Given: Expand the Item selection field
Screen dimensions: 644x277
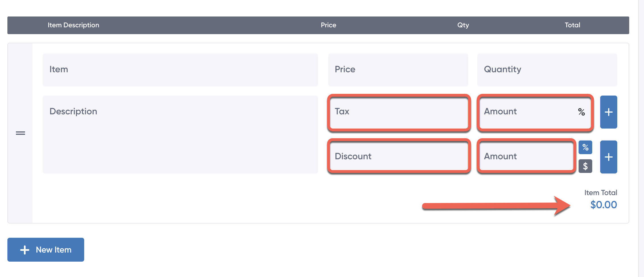Looking at the screenshot, I should click(180, 69).
